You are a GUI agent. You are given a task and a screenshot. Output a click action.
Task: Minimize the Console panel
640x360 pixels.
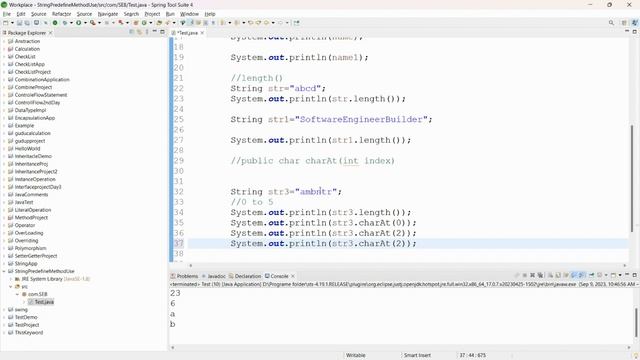[x=627, y=275]
